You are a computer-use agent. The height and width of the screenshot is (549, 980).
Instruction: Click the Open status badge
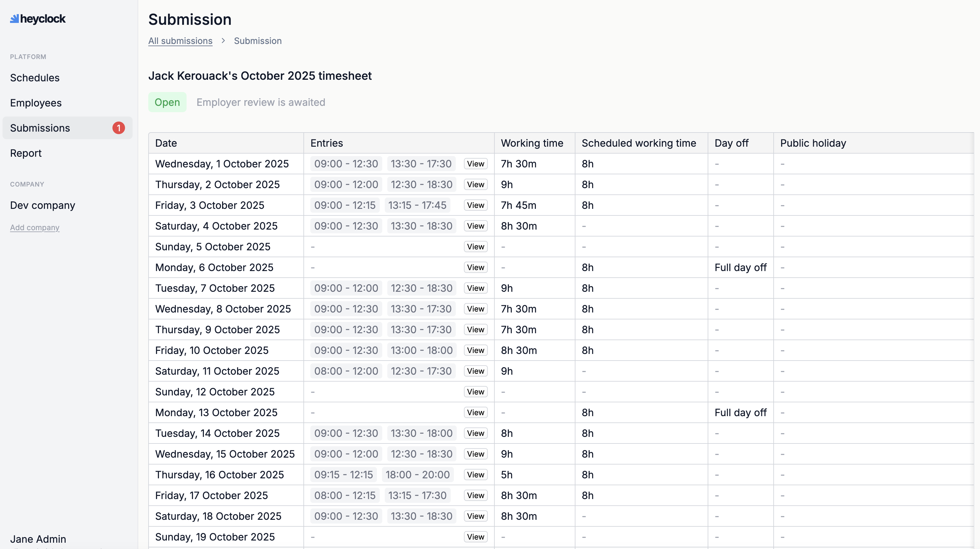point(167,102)
